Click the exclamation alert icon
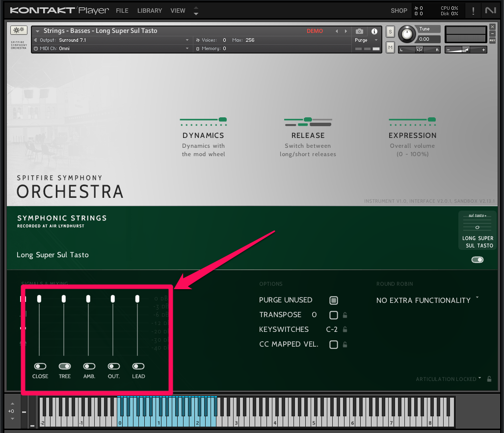 pyautogui.click(x=473, y=11)
